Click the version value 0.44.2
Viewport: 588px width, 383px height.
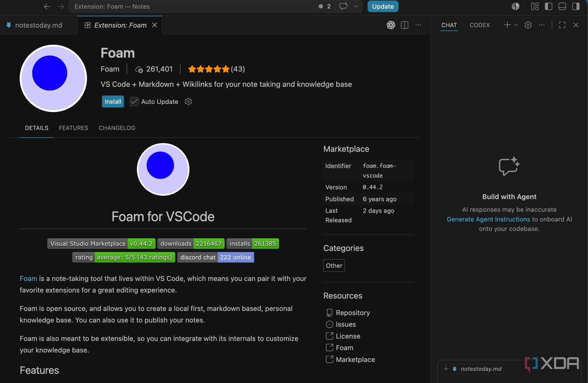click(373, 187)
